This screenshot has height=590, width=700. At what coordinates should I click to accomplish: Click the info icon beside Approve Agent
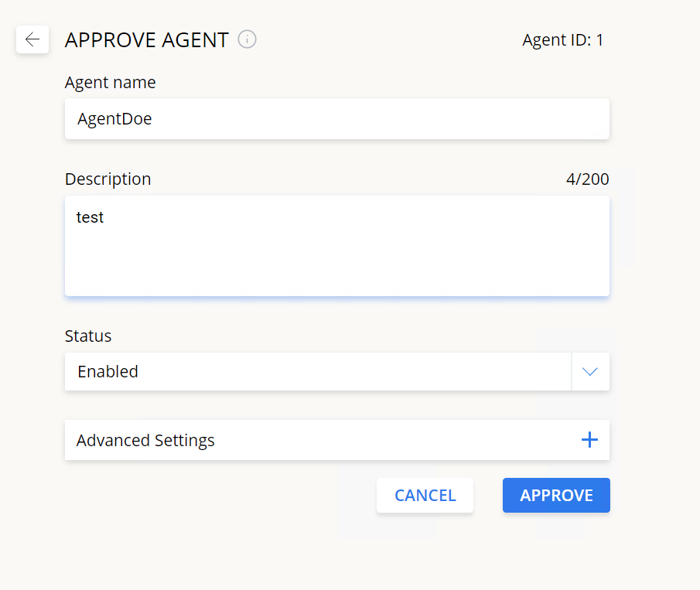coord(247,39)
